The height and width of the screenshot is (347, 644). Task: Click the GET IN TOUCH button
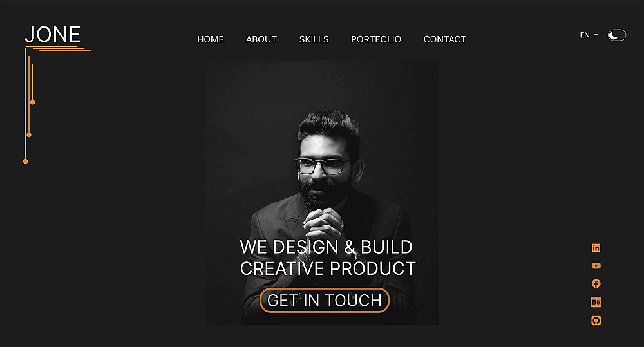click(x=325, y=300)
